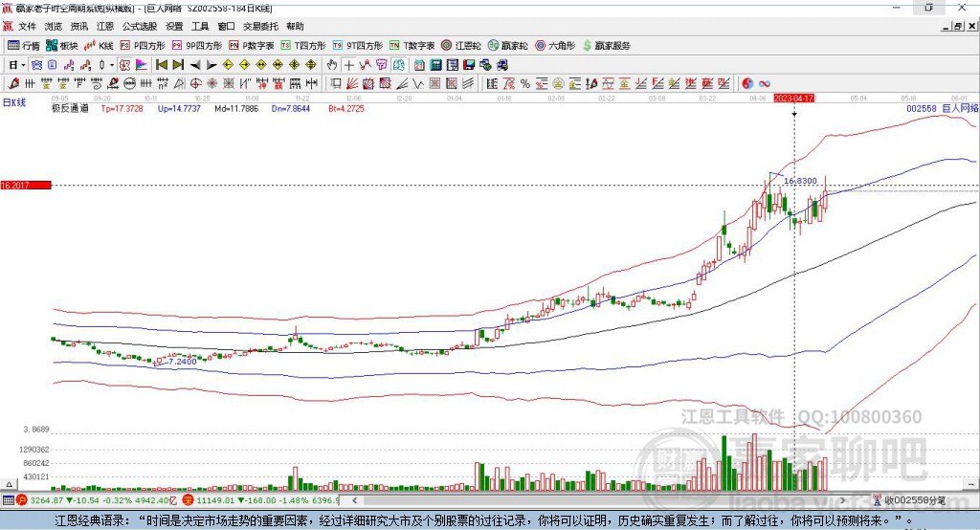Toggle the crosshair cursor tool
Image resolution: width=980 pixels, height=530 pixels.
pyautogui.click(x=348, y=65)
